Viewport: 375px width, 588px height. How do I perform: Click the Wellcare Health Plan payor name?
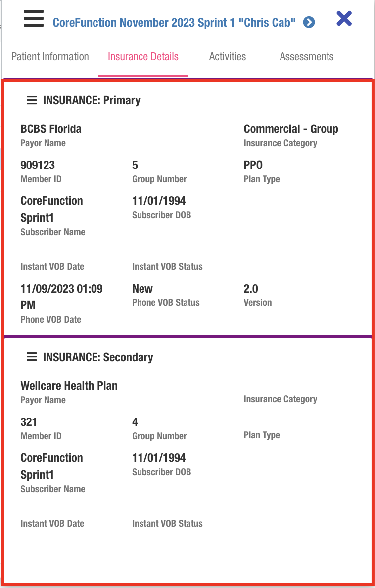coord(69,386)
